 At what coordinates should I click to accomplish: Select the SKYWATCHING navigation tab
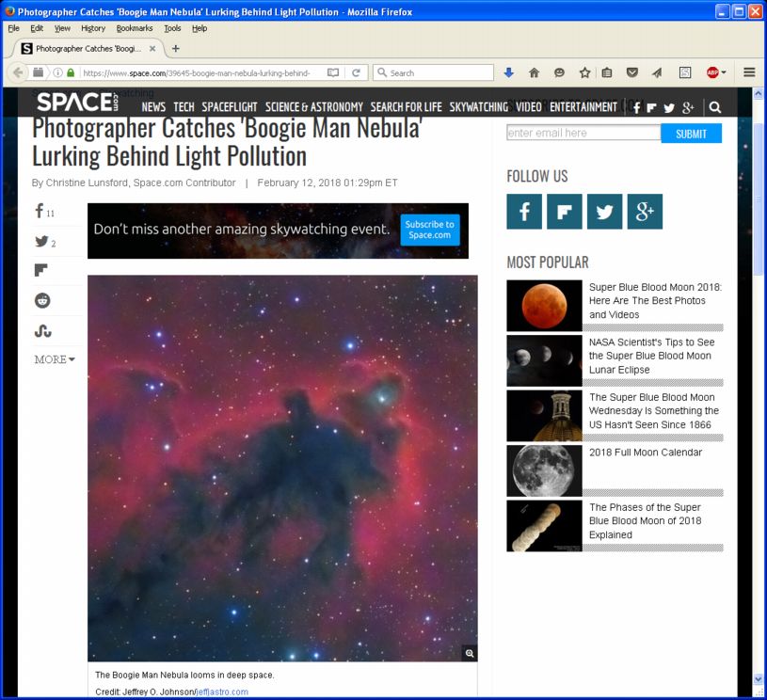tap(478, 107)
